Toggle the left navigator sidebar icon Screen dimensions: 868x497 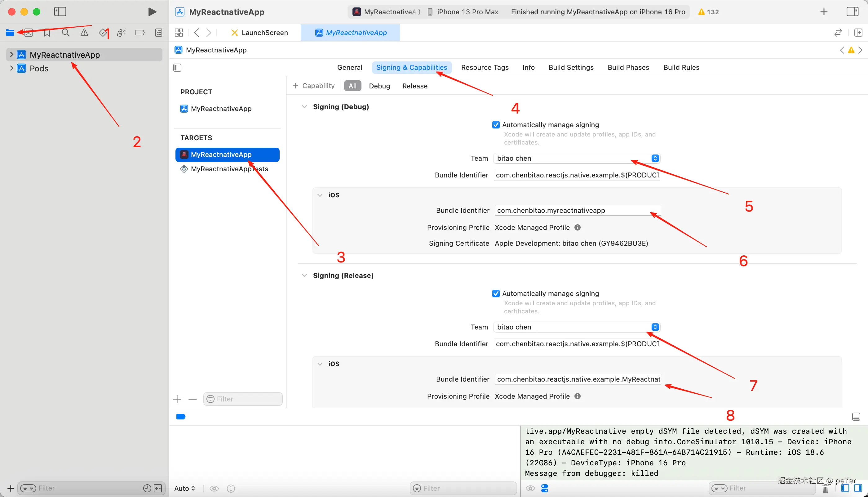[60, 12]
